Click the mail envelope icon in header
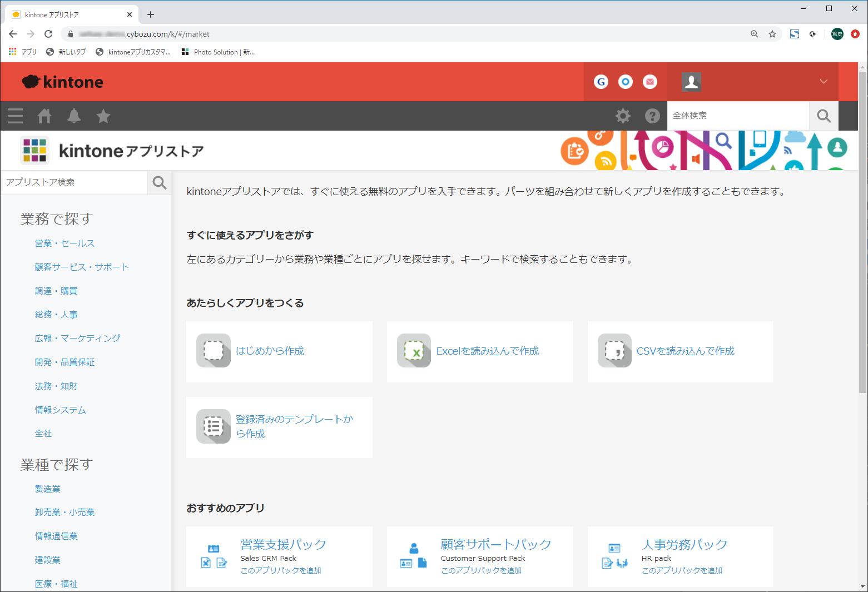The image size is (868, 592). tap(650, 82)
